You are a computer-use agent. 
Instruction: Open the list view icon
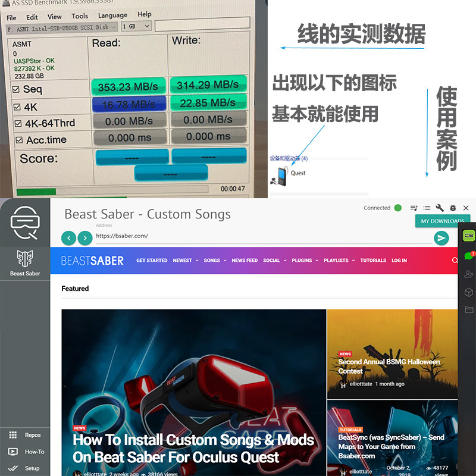pyautogui.click(x=427, y=208)
